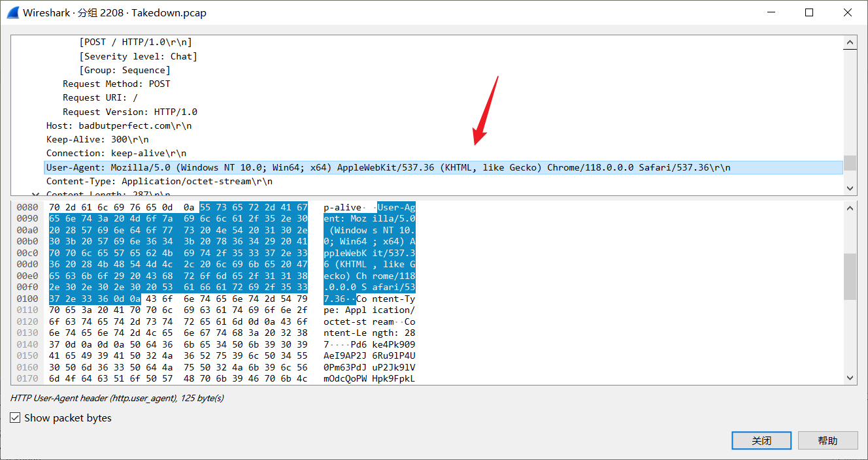Select the [Group: Sequence] row

pyautogui.click(x=125, y=70)
